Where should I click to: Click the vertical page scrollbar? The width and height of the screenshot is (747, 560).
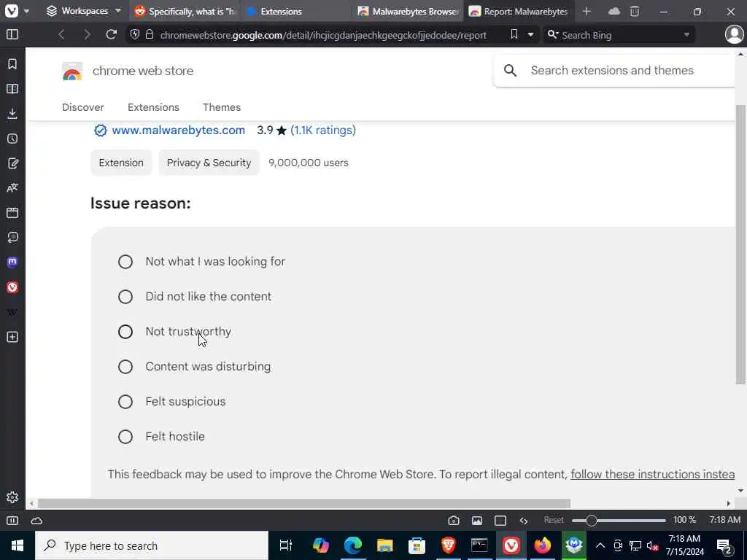740,244
